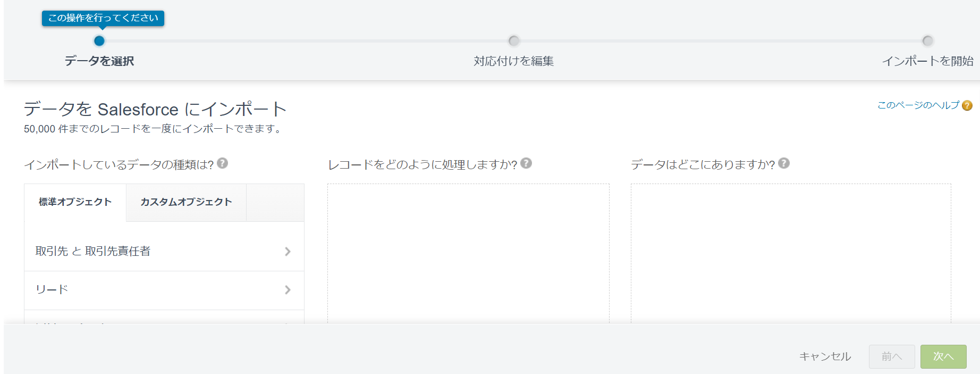
Task: Click the blue 'データを選択' step marker
Action: pos(99,41)
